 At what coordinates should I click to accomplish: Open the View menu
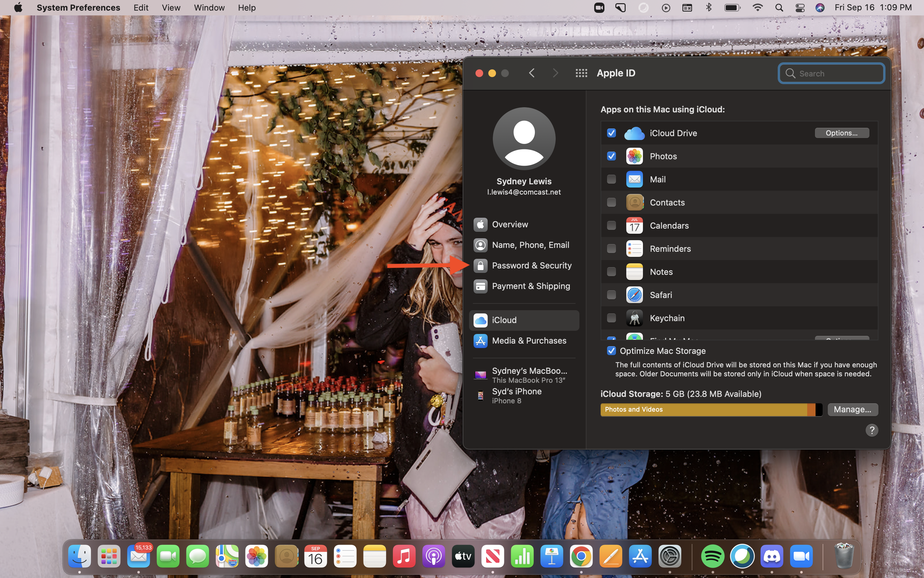tap(171, 8)
